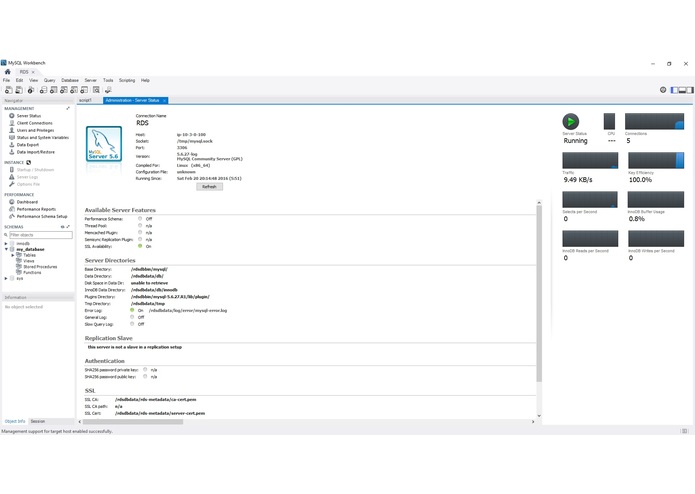Open the object inspector toolbar icon

(x=31, y=90)
